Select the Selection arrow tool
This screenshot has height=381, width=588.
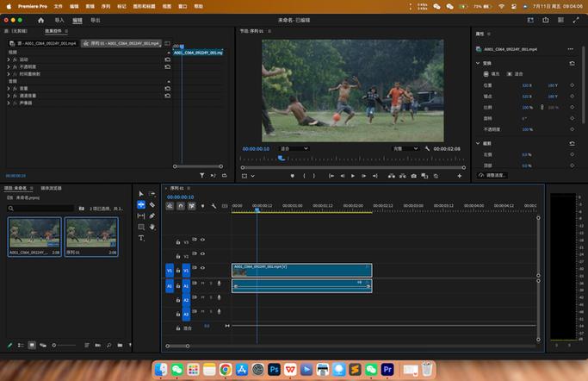pyautogui.click(x=141, y=194)
